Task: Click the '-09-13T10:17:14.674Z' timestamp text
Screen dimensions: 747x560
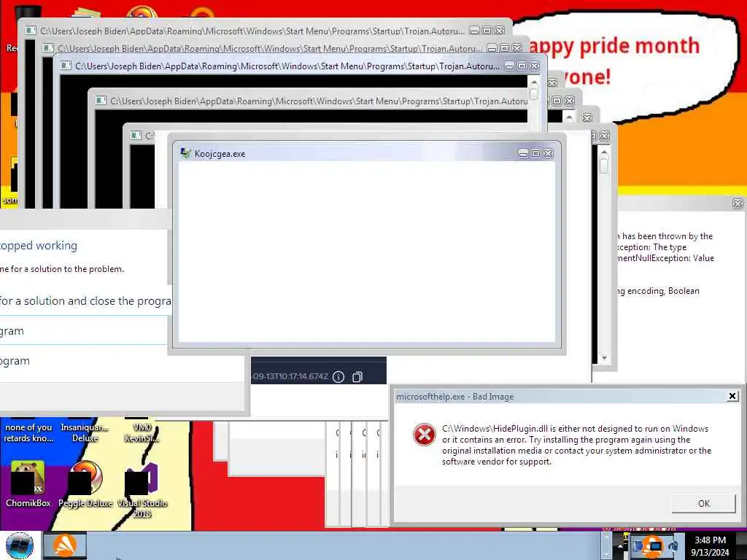Action: pyautogui.click(x=290, y=376)
